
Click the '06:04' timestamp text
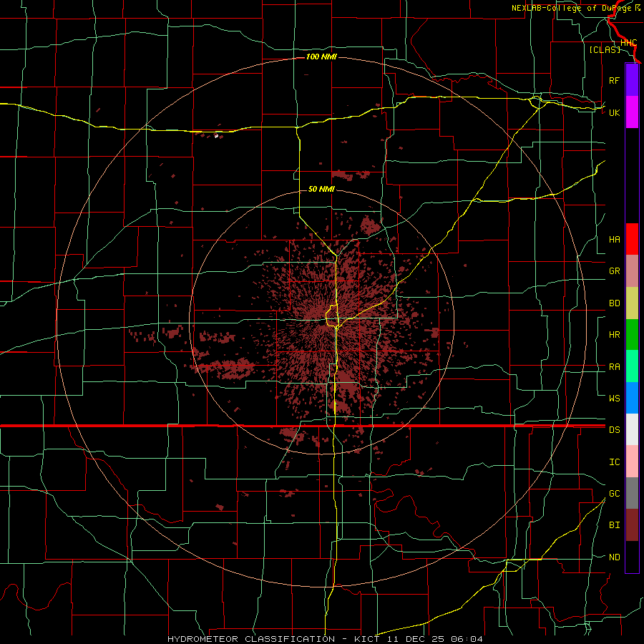pos(467,639)
